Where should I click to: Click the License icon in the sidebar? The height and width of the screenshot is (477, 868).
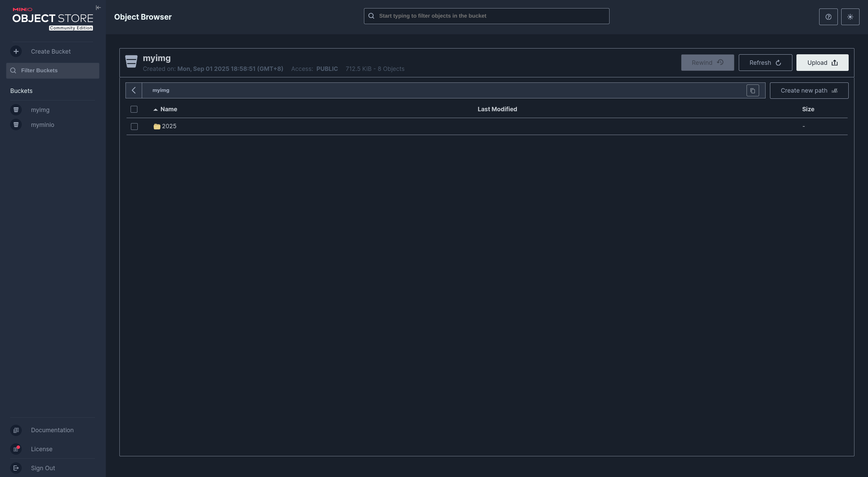[16, 449]
